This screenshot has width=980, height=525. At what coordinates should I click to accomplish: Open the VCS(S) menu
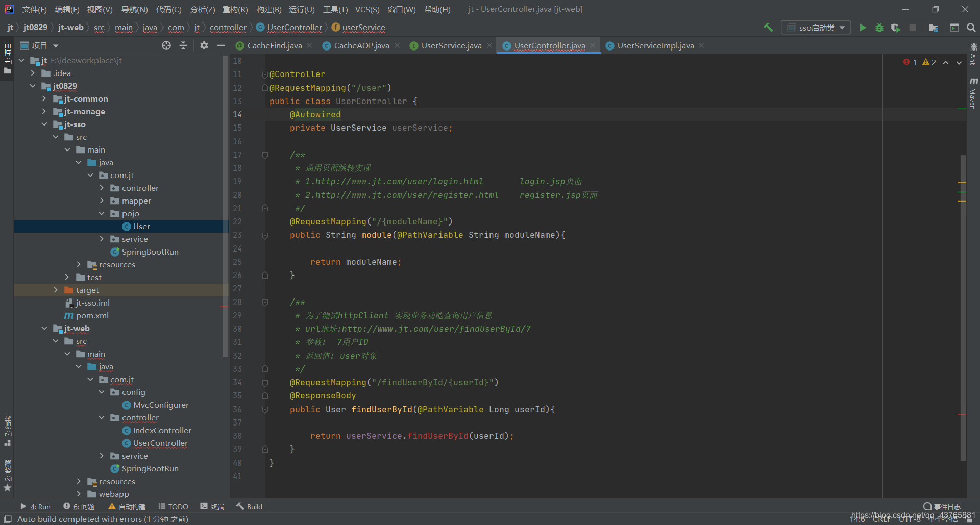click(367, 9)
